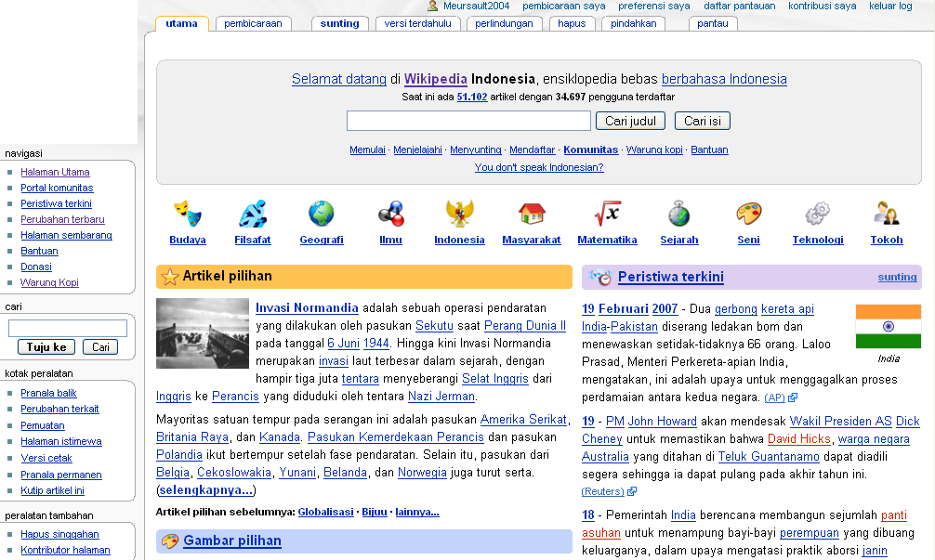Click the user icon next to Meursault2004
The width and height of the screenshot is (935, 560).
click(433, 6)
